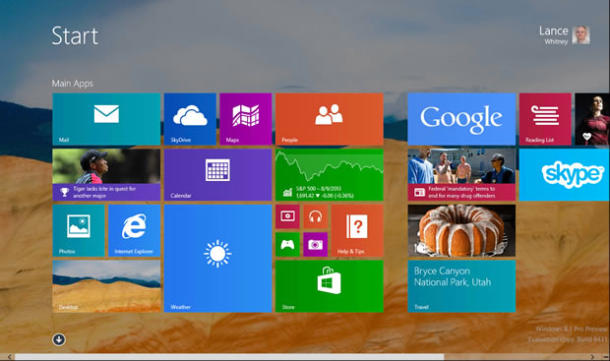Open Lance Whitney account menu
The height and width of the screenshot is (361, 610).
point(564,35)
